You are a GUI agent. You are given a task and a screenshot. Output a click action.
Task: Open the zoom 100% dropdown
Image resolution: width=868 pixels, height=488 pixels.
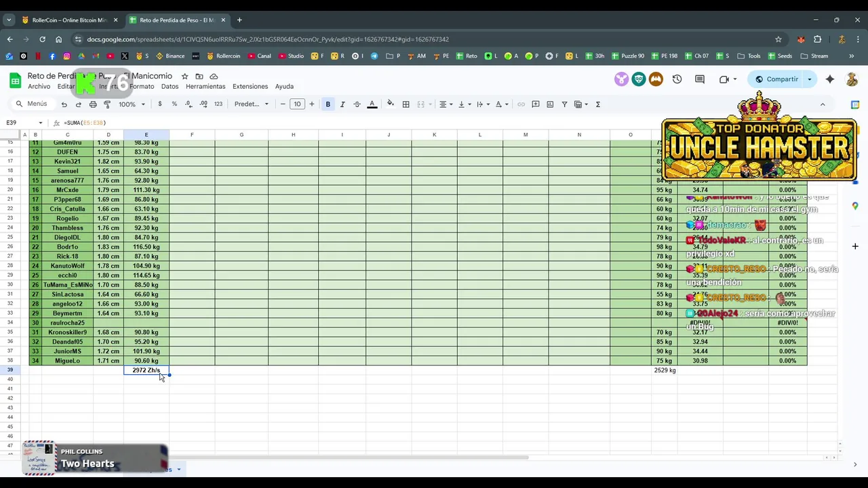[x=132, y=104]
